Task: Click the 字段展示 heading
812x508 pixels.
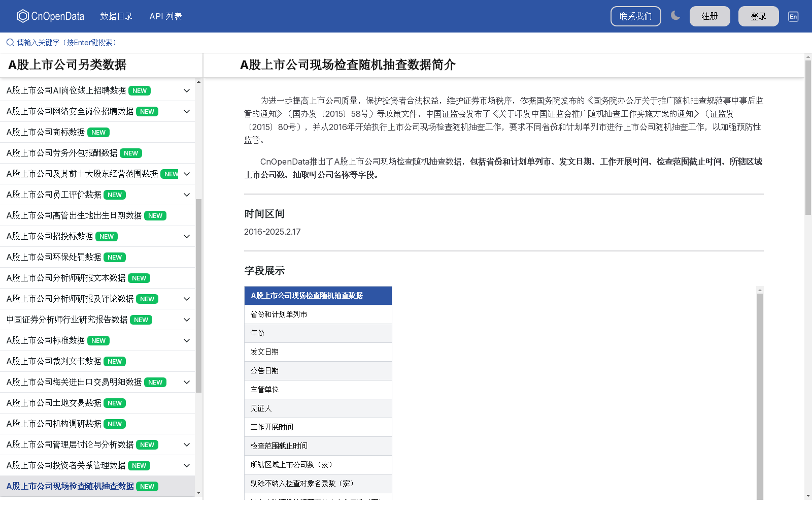Action: pyautogui.click(x=264, y=271)
